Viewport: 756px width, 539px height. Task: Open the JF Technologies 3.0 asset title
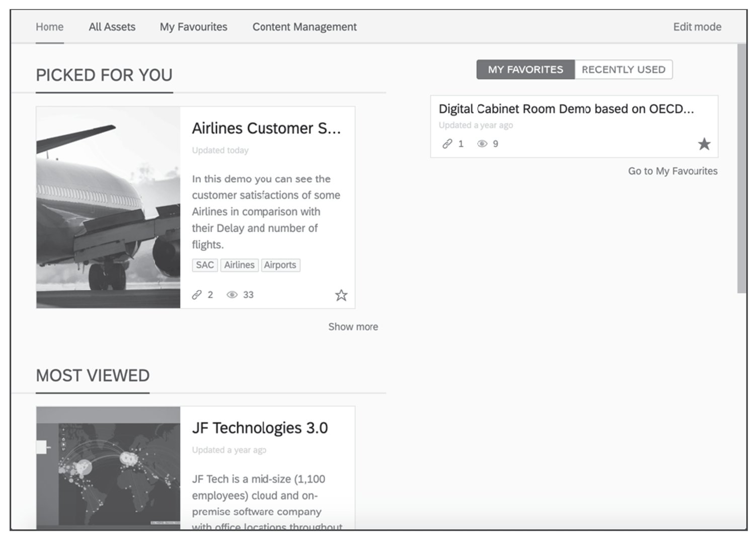pyautogui.click(x=260, y=428)
